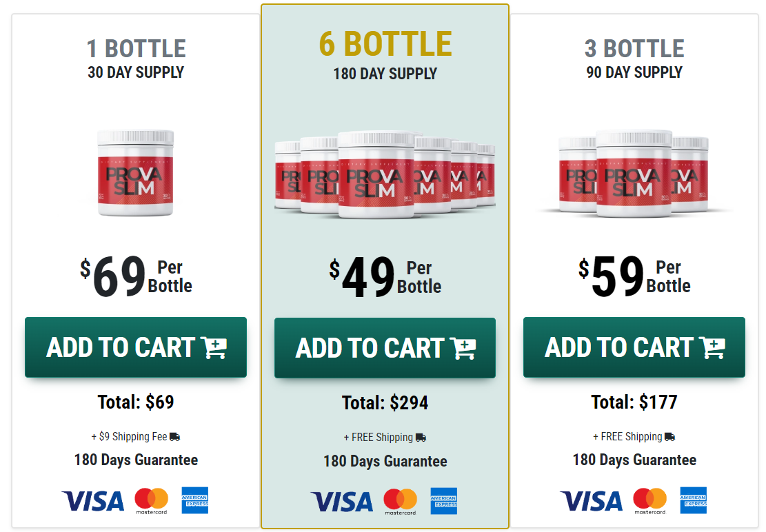Click the Mastercard logo under 3 Bottle

point(649,501)
